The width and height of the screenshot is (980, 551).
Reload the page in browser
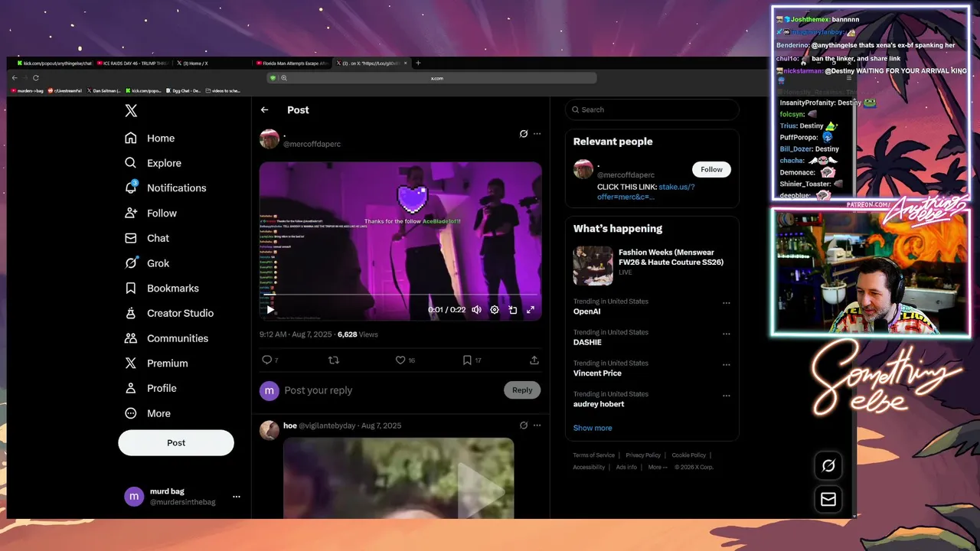click(x=35, y=78)
